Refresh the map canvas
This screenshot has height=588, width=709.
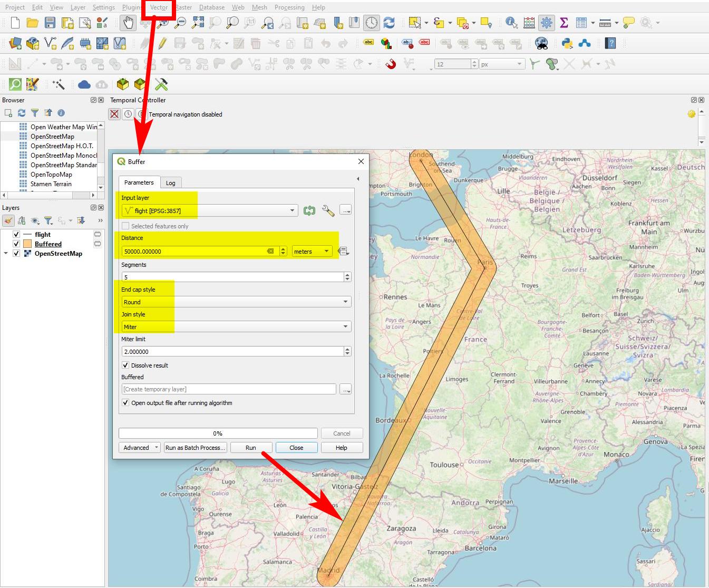coord(389,23)
